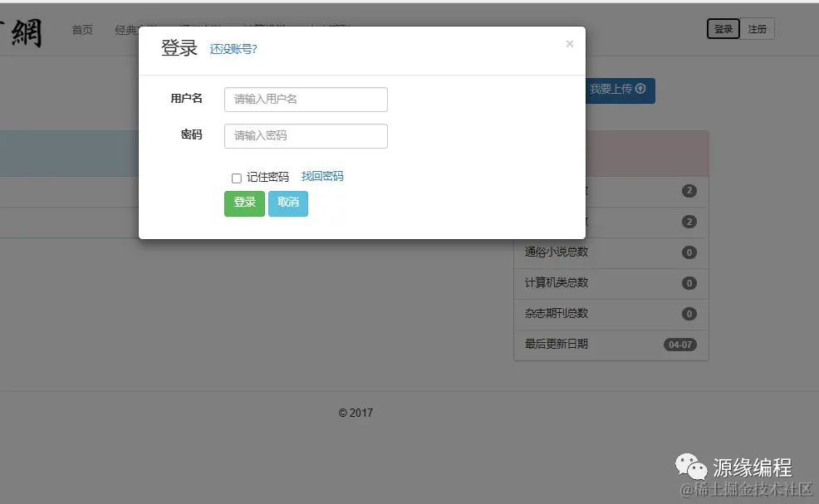Enable the 记住密码 remember password checkbox

tap(236, 177)
